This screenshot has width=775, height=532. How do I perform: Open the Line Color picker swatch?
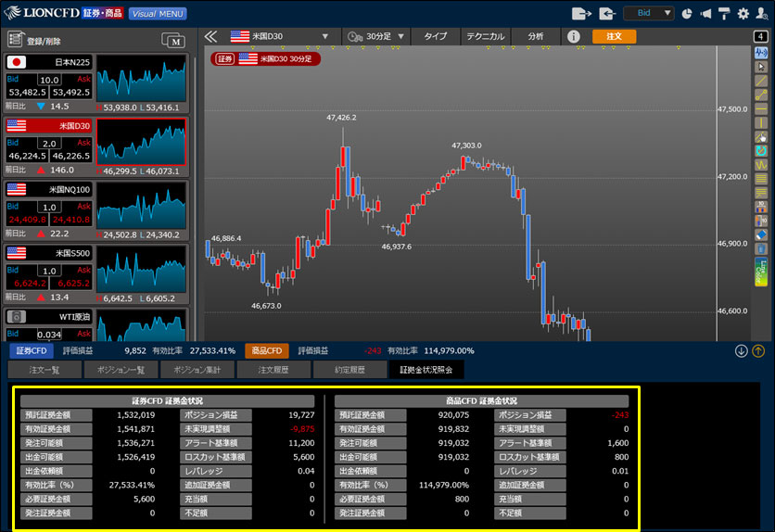tap(761, 270)
